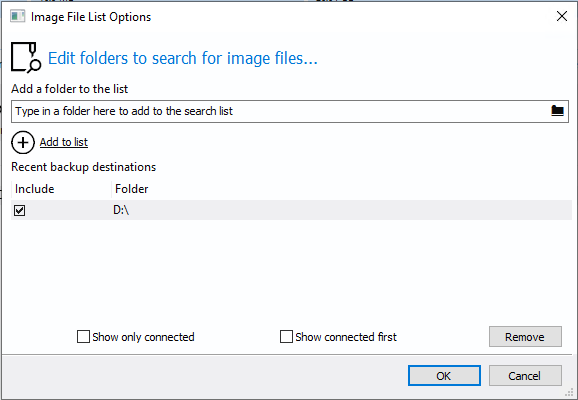Click the Recent backup destinations label

click(x=84, y=167)
